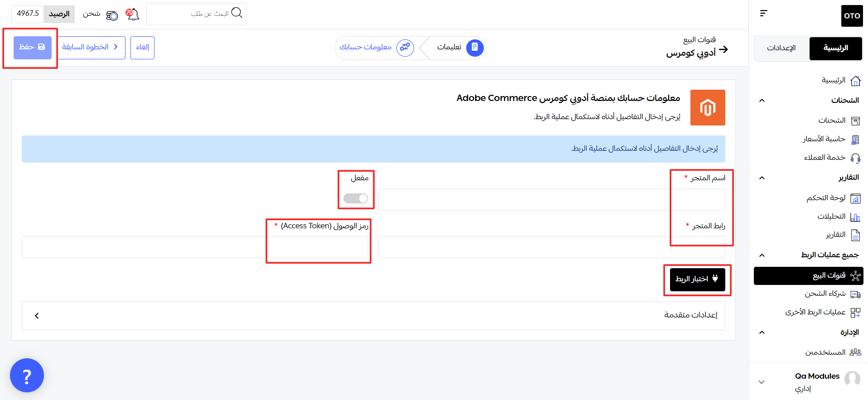Image resolution: width=868 pixels, height=400 pixels.
Task: Collapse the الشحنات section
Action: pyautogui.click(x=762, y=100)
